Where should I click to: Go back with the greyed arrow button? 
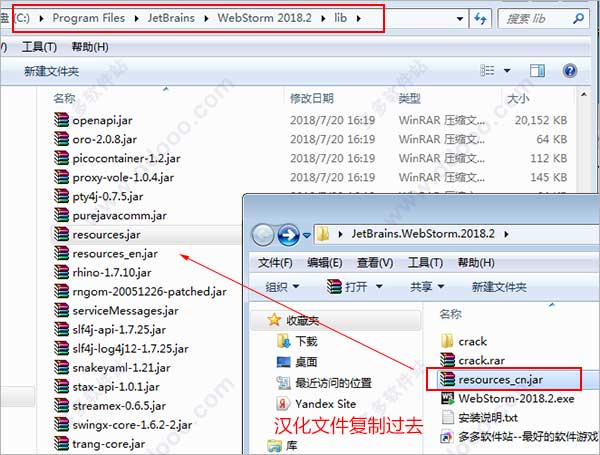262,235
